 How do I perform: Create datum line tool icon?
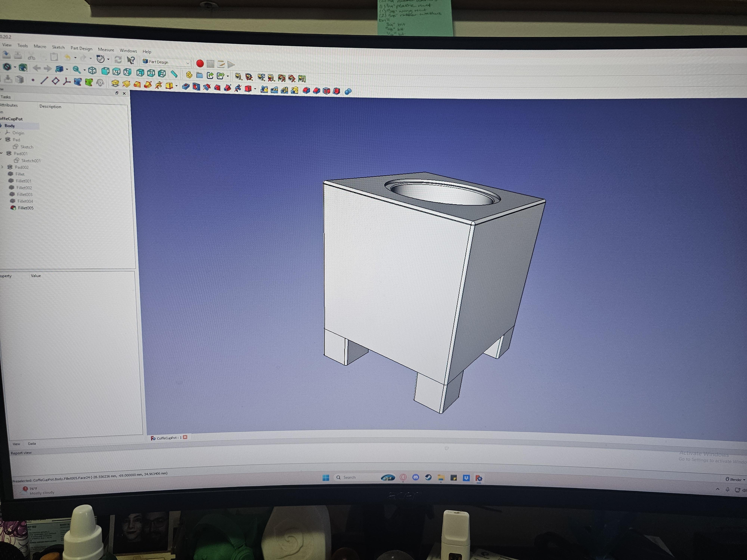[x=44, y=80]
